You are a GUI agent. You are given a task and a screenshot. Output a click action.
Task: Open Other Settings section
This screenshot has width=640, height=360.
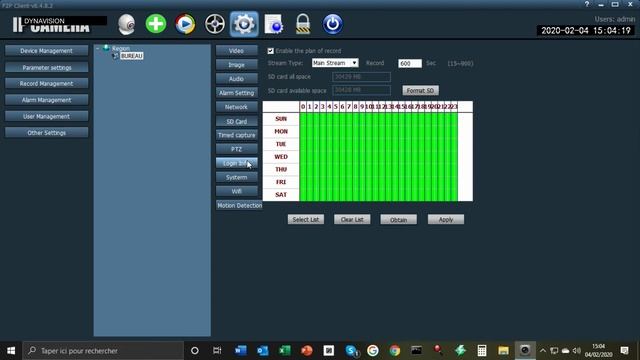tap(47, 133)
